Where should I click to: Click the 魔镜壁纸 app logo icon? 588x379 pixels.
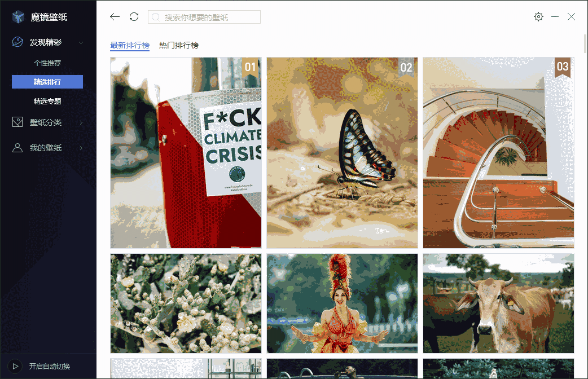pyautogui.click(x=18, y=17)
